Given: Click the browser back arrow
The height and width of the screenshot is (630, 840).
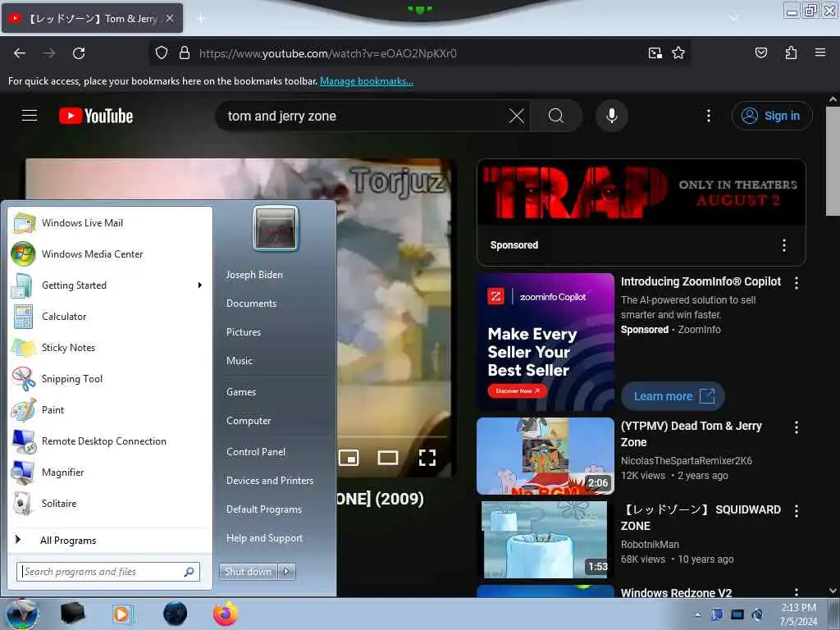Looking at the screenshot, I should 20,53.
